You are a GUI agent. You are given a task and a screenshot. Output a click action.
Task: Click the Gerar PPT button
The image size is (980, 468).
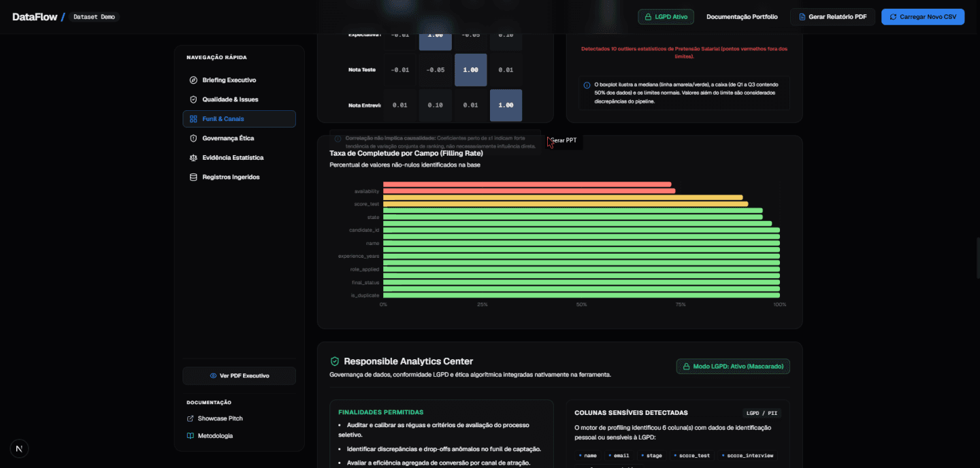(564, 140)
